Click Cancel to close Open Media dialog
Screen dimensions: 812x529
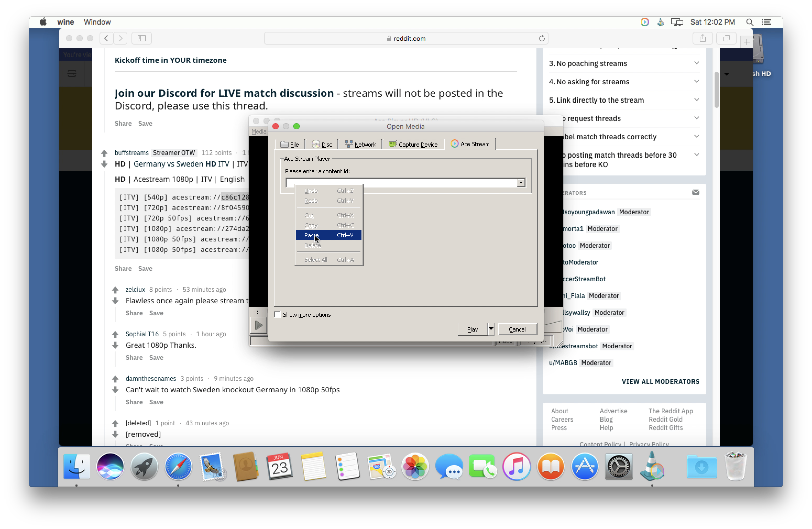click(x=515, y=328)
